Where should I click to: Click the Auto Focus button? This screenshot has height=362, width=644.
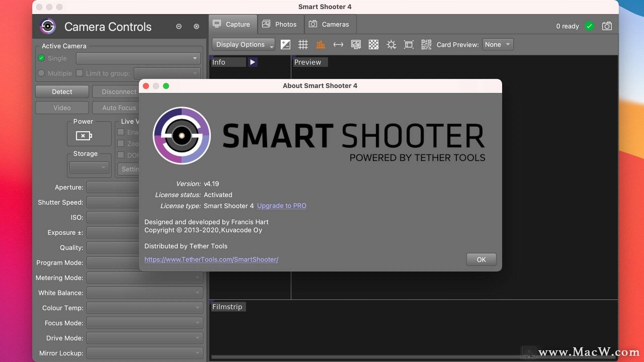pos(115,108)
